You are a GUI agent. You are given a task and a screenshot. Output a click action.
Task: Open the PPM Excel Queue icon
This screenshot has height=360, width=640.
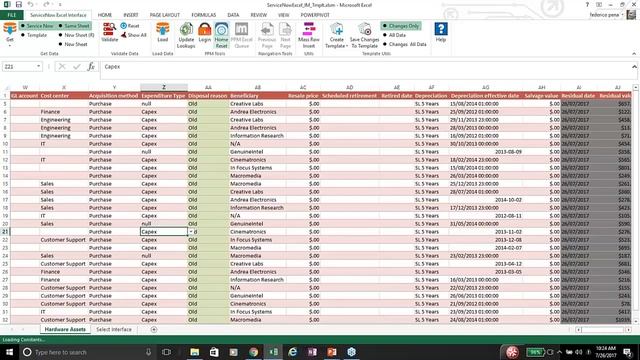[241, 30]
